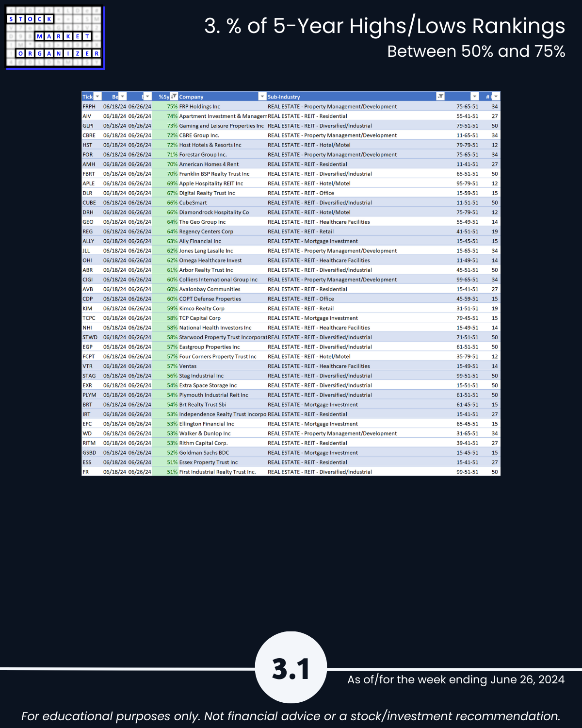
Task: Select the 'Goldman Sachs BDC' cell
Action: [223, 452]
